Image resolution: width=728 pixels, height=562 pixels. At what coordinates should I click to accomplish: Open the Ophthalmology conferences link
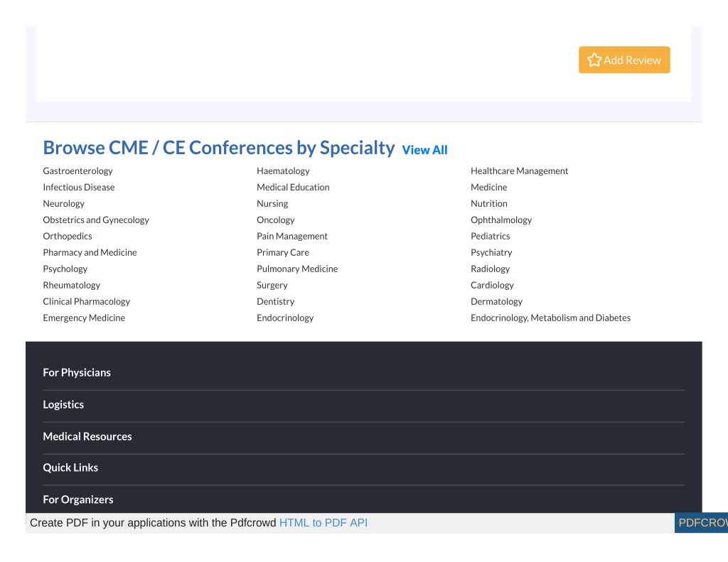pyautogui.click(x=501, y=220)
